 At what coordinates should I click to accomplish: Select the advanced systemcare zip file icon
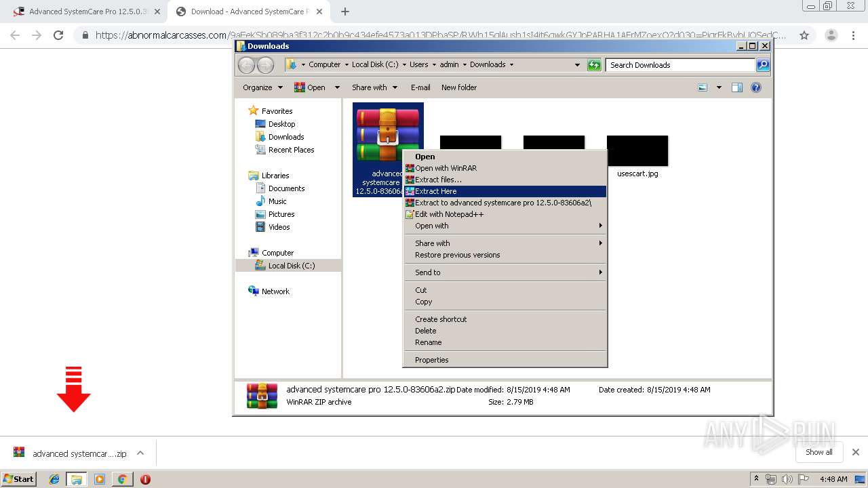[x=387, y=134]
